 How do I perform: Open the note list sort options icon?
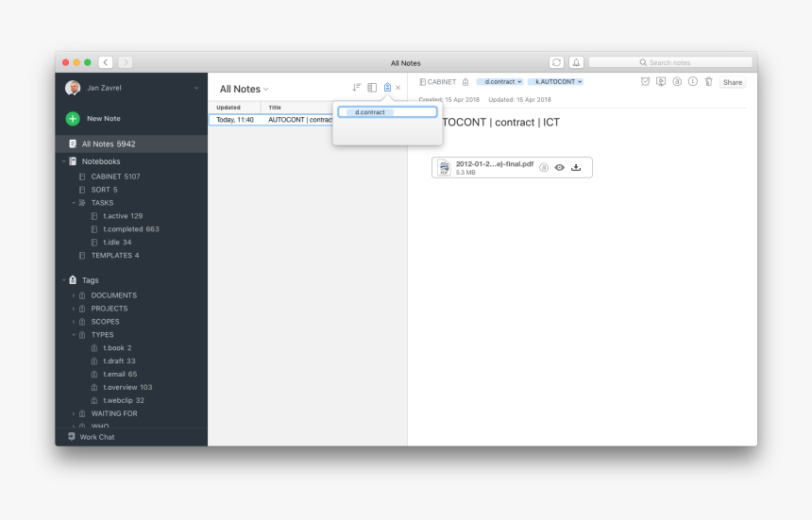(x=356, y=88)
